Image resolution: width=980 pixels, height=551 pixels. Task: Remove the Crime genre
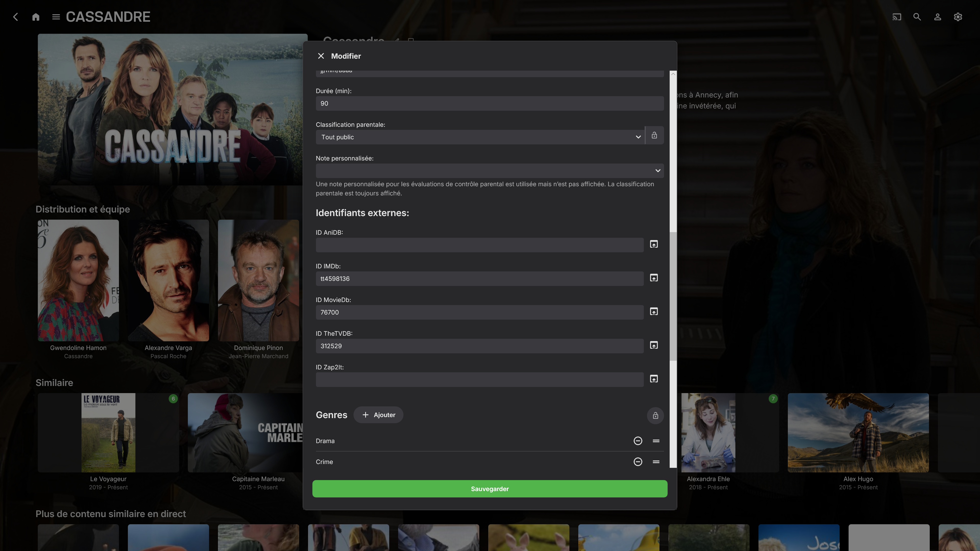[x=638, y=462]
